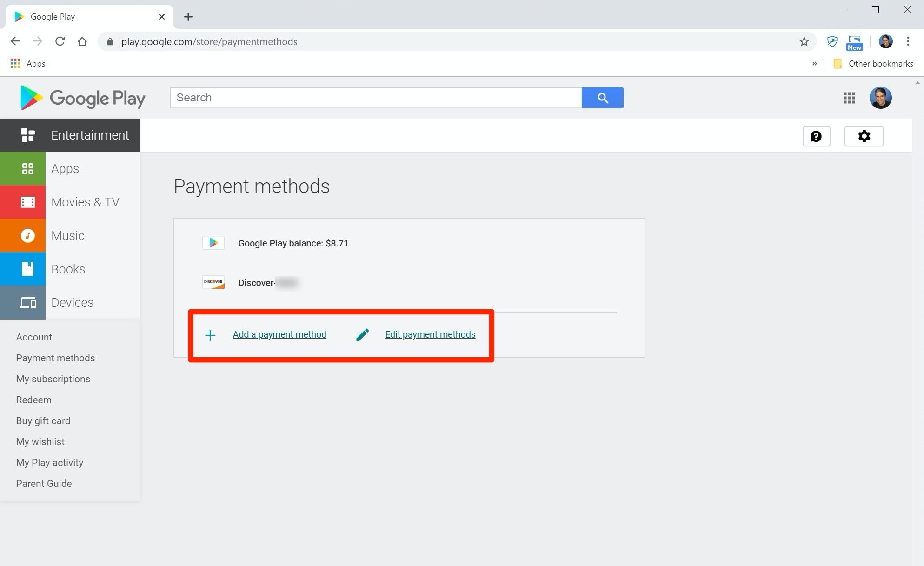Open the Devices section
This screenshot has width=924, height=566.
coord(72,302)
